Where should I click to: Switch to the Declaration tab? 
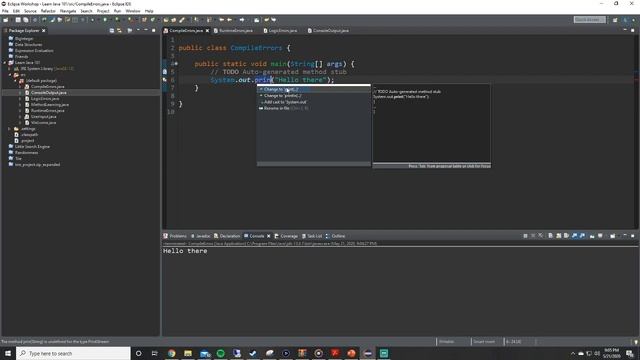[227, 236]
